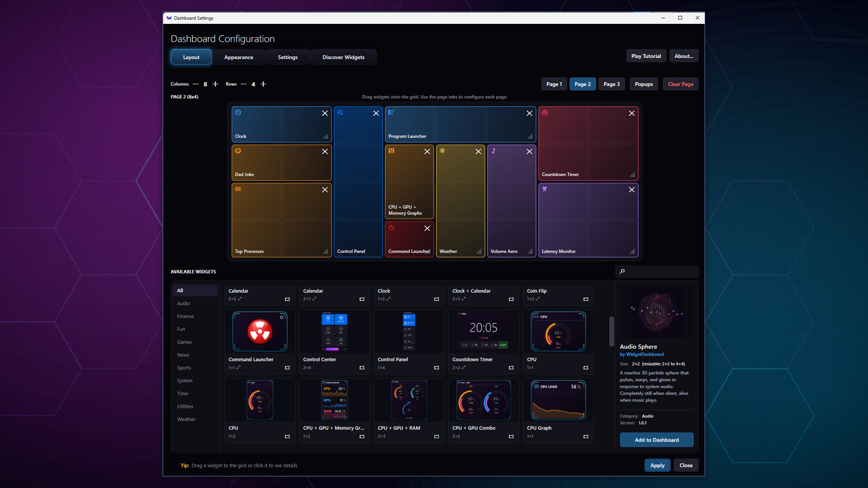Click the Play Tutorial button

click(x=646, y=56)
